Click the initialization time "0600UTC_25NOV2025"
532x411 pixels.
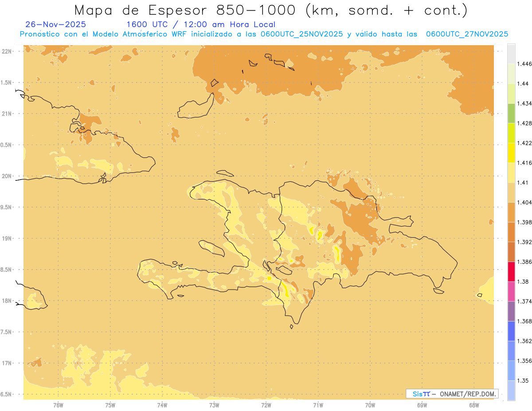tap(303, 34)
